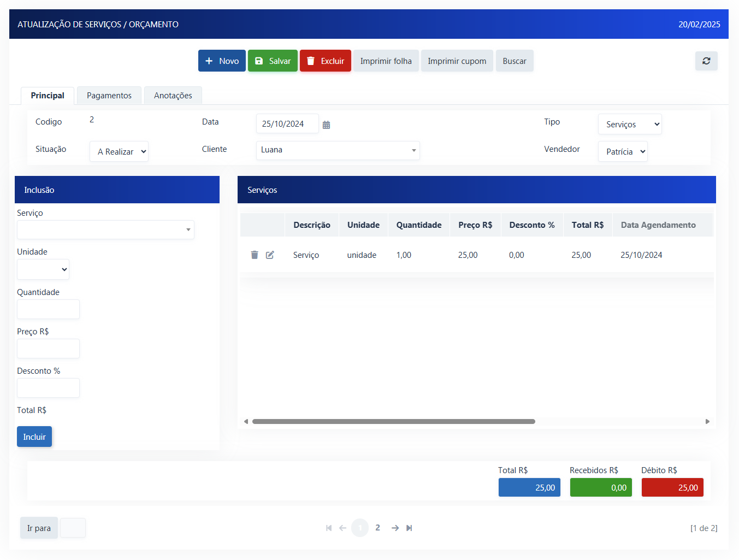
Task: Click the horizontal scrollbar of services table
Action: 394,421
